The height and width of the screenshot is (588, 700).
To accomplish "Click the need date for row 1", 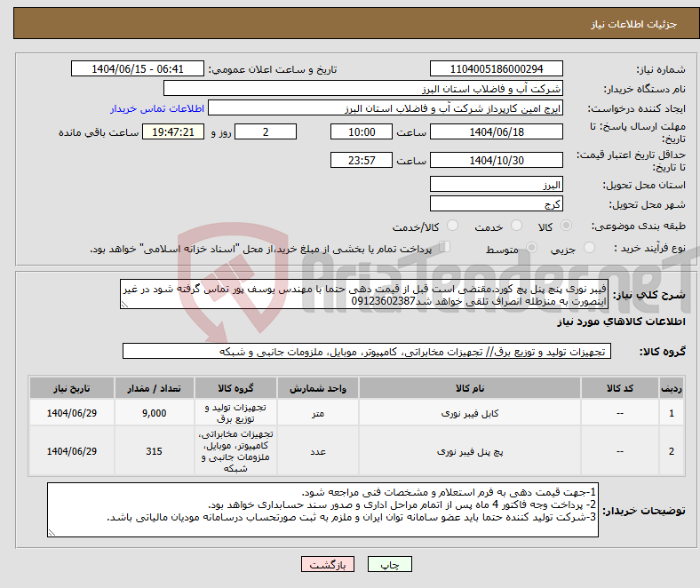I will pyautogui.click(x=71, y=413).
